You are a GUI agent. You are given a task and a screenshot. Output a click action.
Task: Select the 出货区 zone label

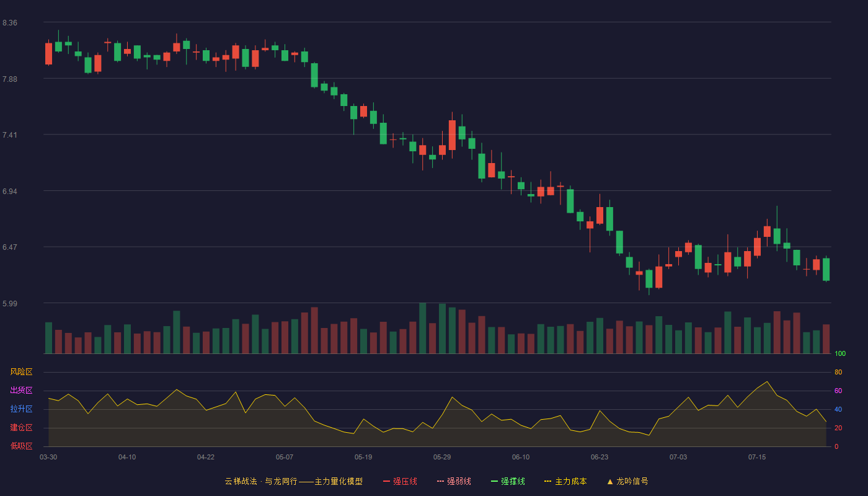(21, 391)
